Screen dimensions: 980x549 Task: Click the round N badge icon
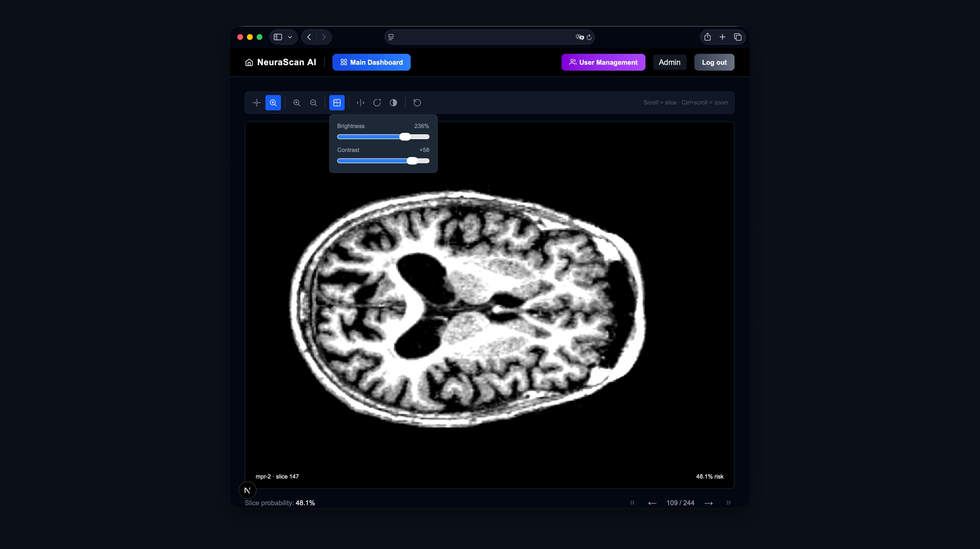(x=247, y=490)
